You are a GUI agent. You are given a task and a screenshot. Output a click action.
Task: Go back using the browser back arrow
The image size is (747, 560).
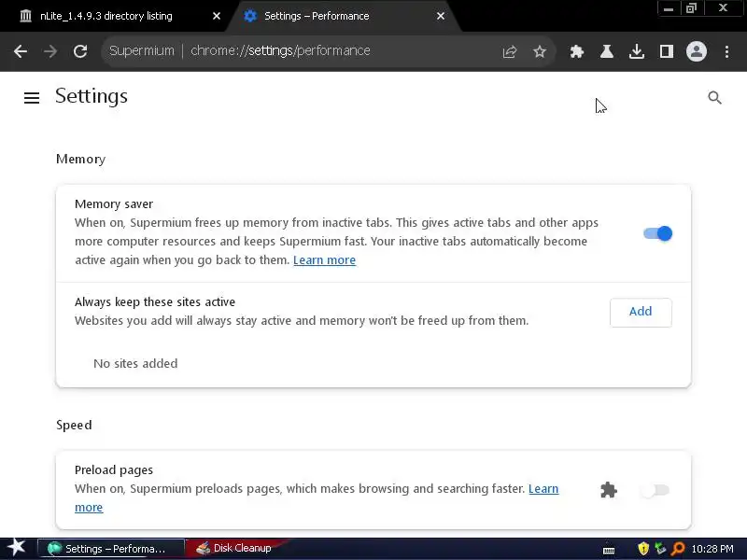[21, 51]
